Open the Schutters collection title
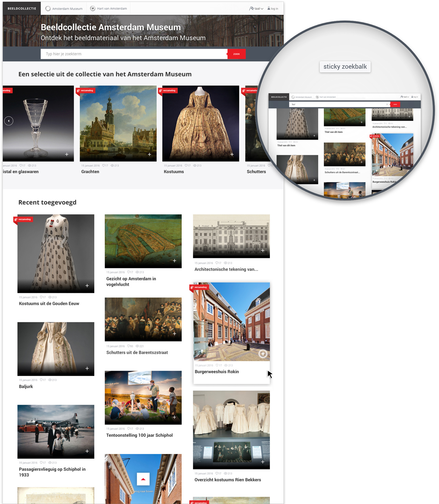This screenshot has width=439, height=504. coord(256,172)
